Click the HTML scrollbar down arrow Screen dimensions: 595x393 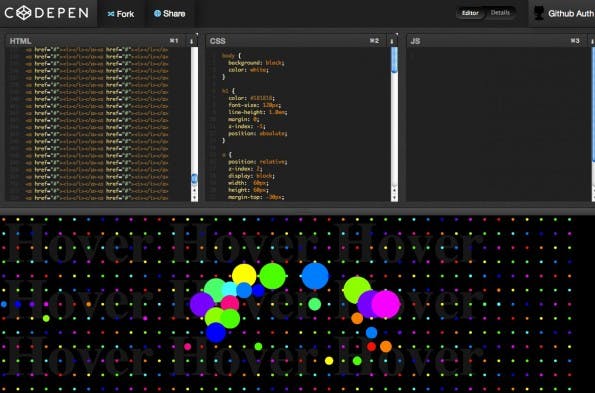point(195,198)
